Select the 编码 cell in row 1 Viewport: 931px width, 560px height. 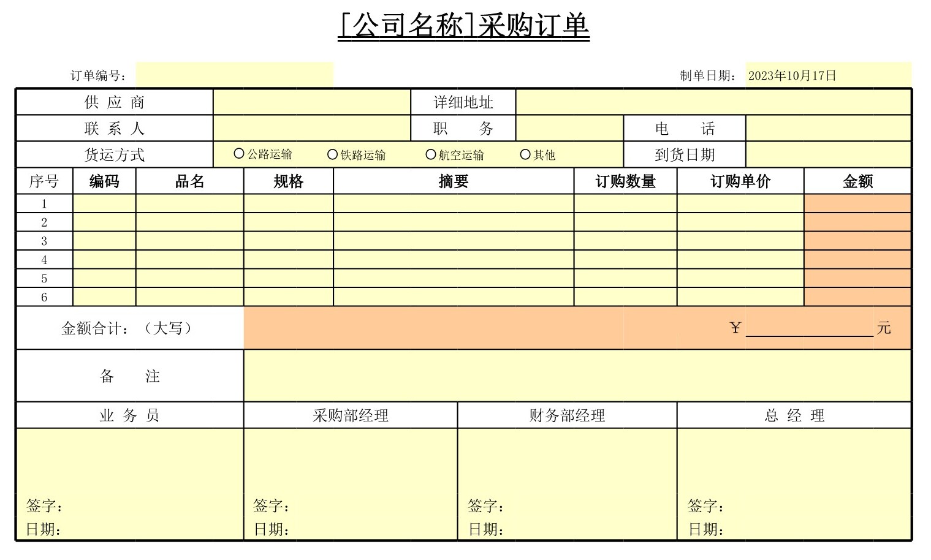[104, 204]
